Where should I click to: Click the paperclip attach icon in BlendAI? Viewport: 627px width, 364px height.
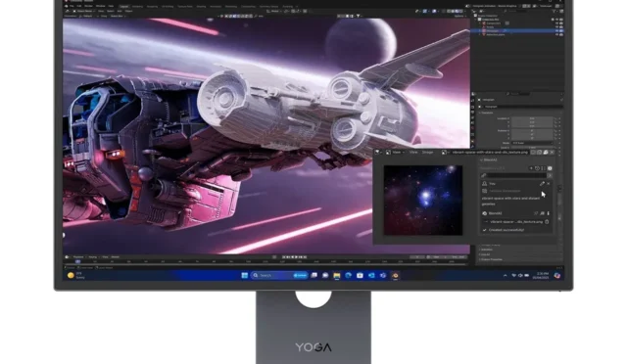point(483,175)
